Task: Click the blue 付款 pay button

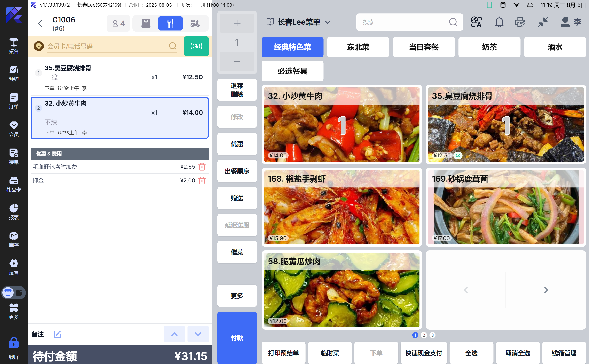Action: (237, 338)
